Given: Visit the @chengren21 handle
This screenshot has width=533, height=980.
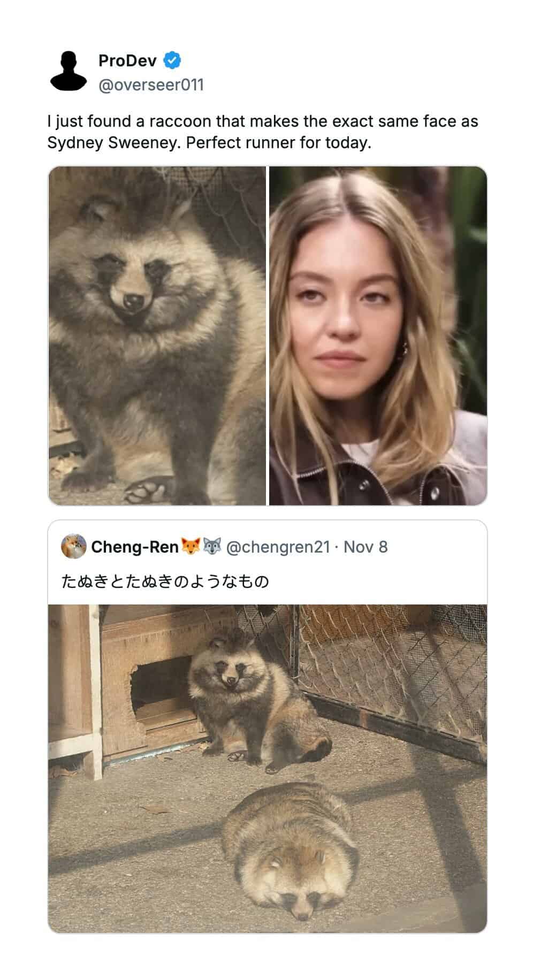Looking at the screenshot, I should coord(278,547).
